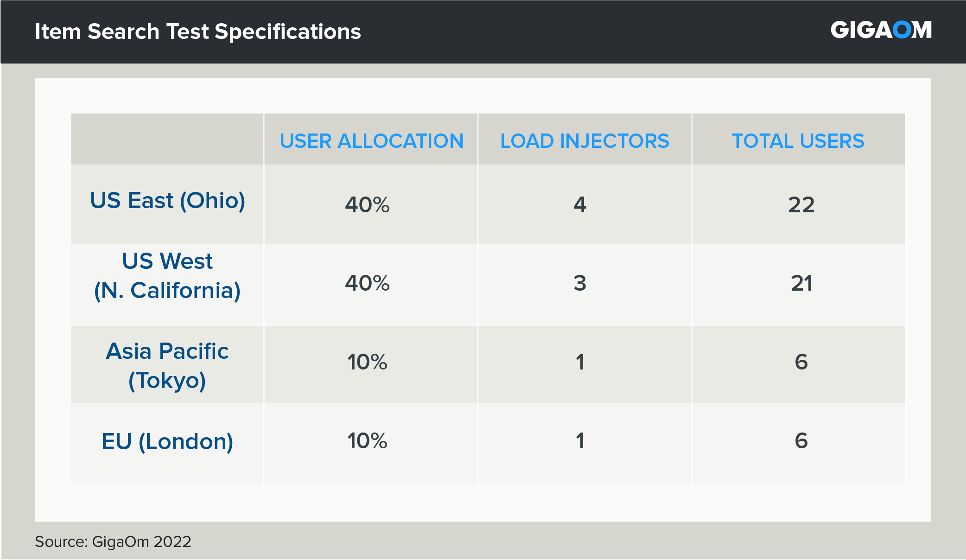
Task: Click Asia Pacific total users value 6
Action: (801, 362)
